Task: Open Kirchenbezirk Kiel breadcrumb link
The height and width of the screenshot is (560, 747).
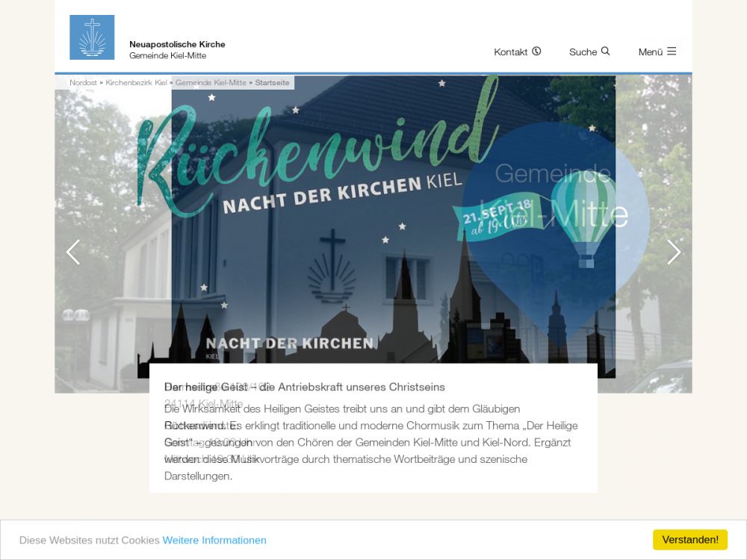Action: pos(136,83)
